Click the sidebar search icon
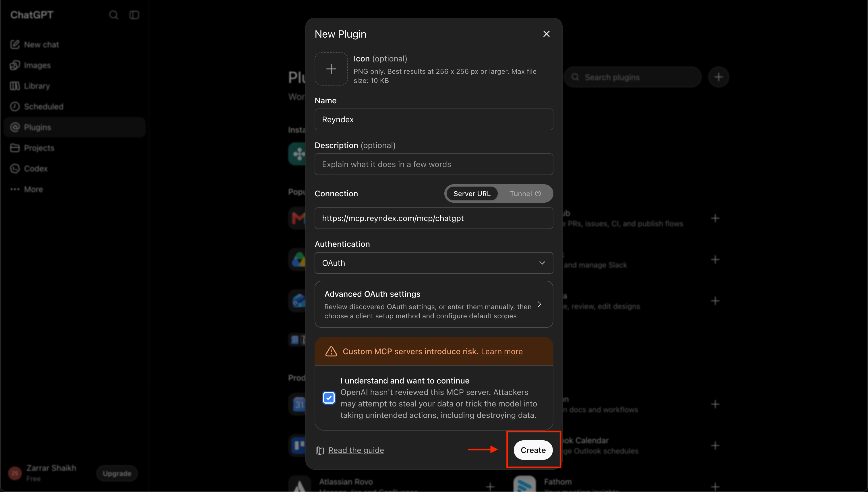Viewport: 868px width, 492px height. tap(114, 15)
